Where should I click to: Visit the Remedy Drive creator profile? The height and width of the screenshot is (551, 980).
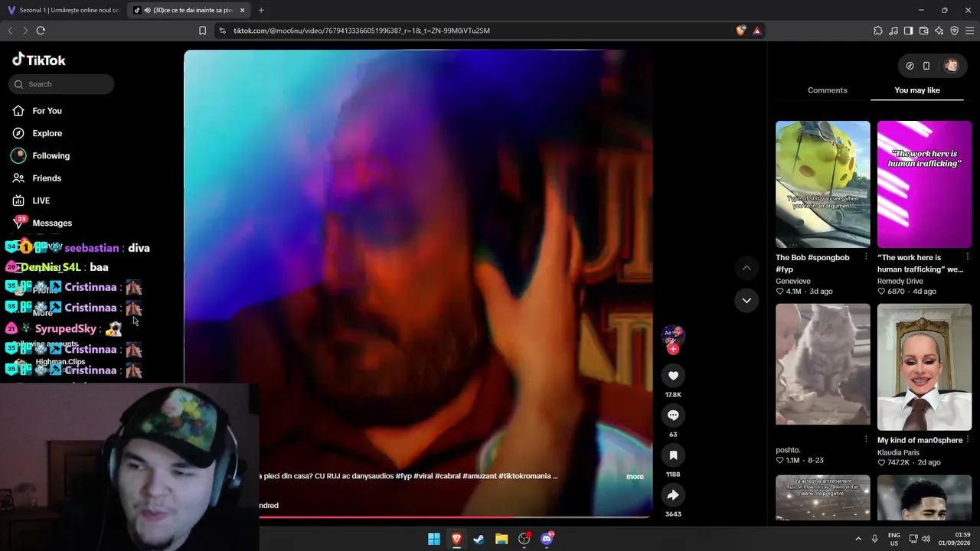coord(900,281)
